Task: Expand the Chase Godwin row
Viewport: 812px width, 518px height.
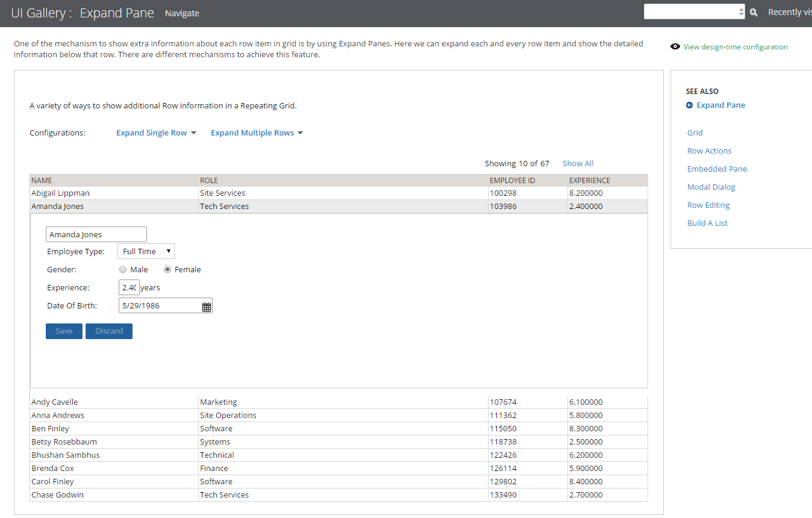Action: tap(339, 495)
